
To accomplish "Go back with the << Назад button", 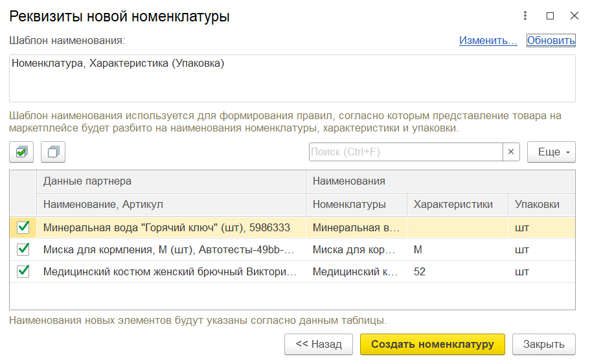I will pyautogui.click(x=318, y=344).
